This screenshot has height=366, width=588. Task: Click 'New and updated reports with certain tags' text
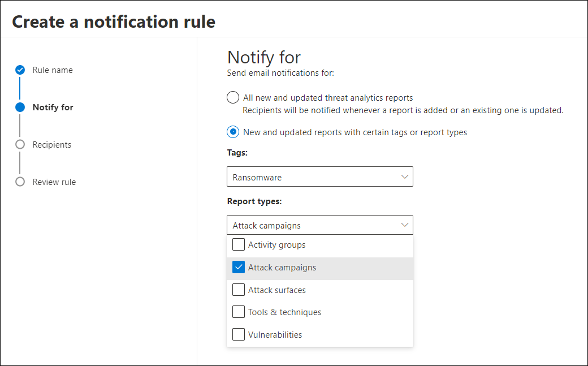pyautogui.click(x=354, y=132)
